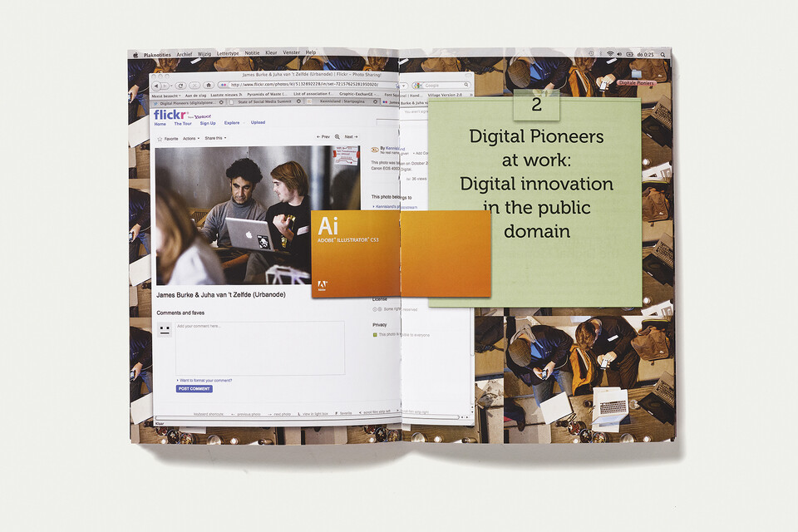The image size is (798, 532).
Task: Click the browser Back arrow button
Action: (x=156, y=85)
